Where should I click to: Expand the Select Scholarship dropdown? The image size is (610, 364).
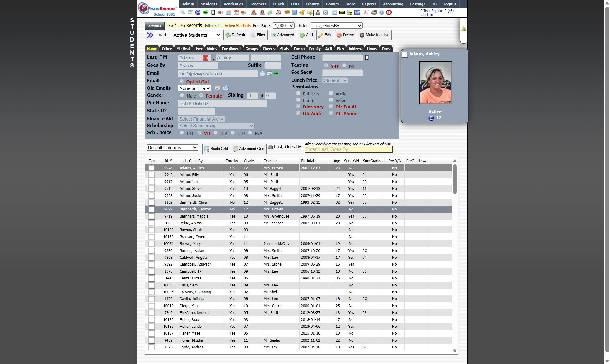tap(216, 126)
